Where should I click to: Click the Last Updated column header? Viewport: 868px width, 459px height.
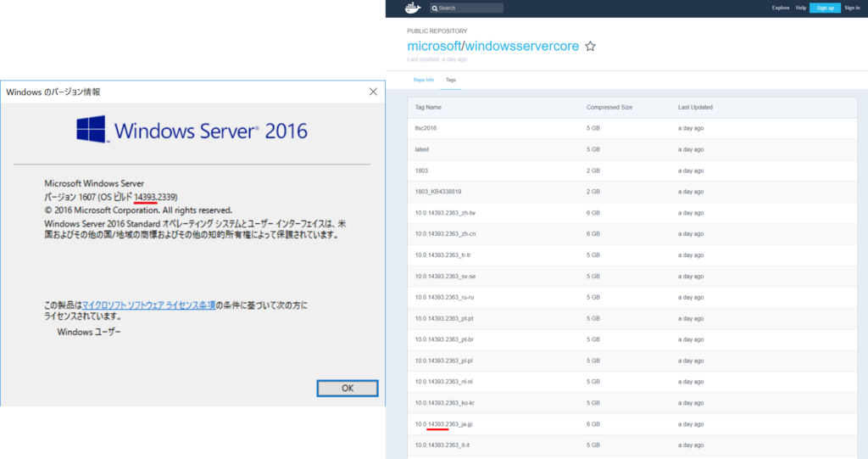pos(695,107)
